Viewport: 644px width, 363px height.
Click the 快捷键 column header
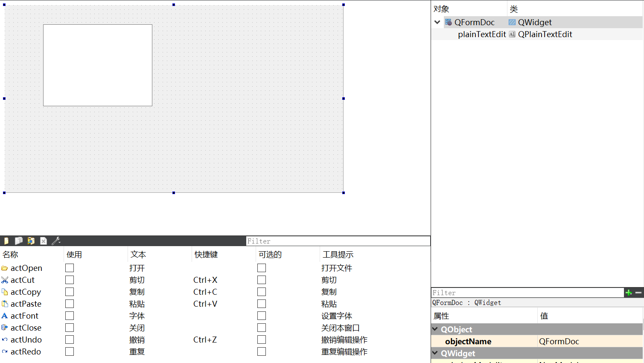(224, 255)
